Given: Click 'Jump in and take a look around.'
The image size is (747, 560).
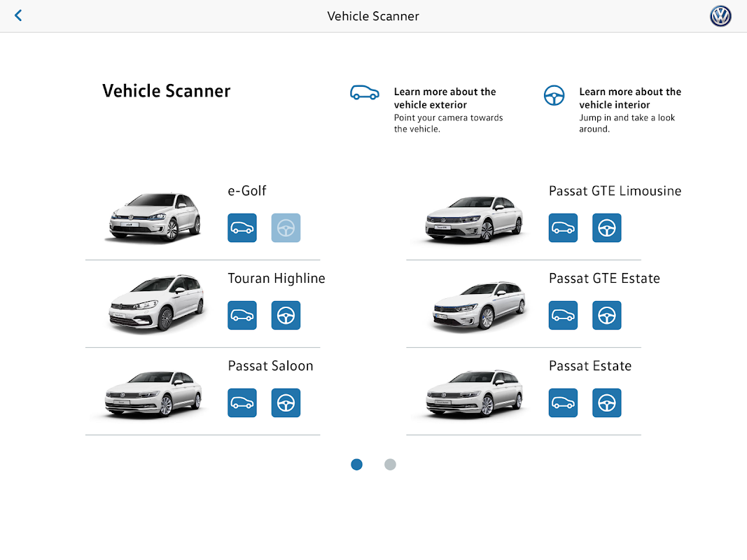Looking at the screenshot, I should pyautogui.click(x=627, y=123).
